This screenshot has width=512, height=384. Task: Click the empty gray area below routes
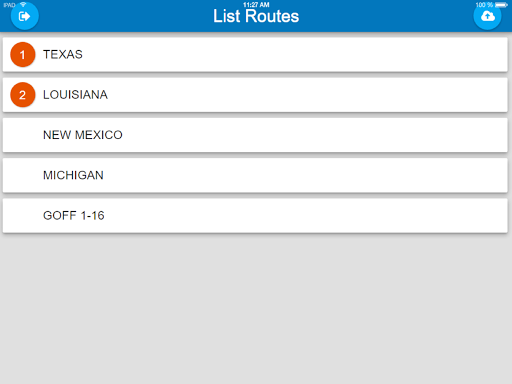coord(256,308)
